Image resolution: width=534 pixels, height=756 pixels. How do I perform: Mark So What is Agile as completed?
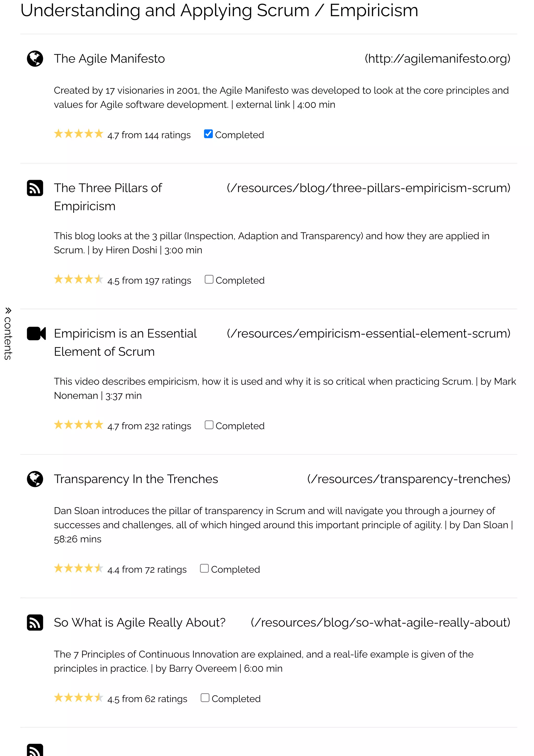(x=205, y=698)
